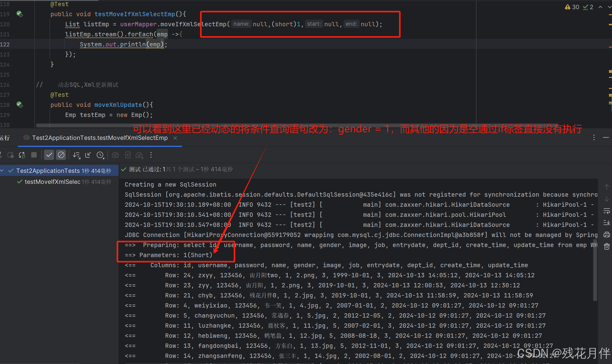Open the test history clock icon
Image resolution: width=612 pixels, height=364 pixels.
click(x=100, y=155)
